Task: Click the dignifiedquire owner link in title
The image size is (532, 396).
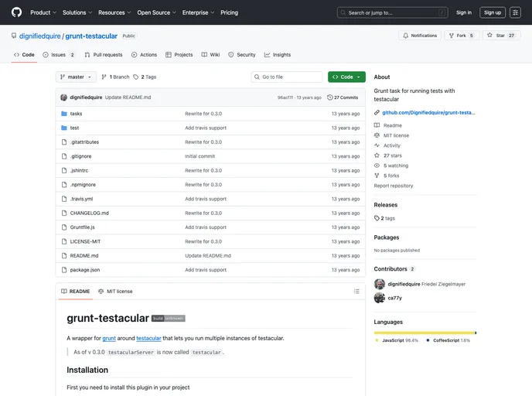Action: click(39, 36)
